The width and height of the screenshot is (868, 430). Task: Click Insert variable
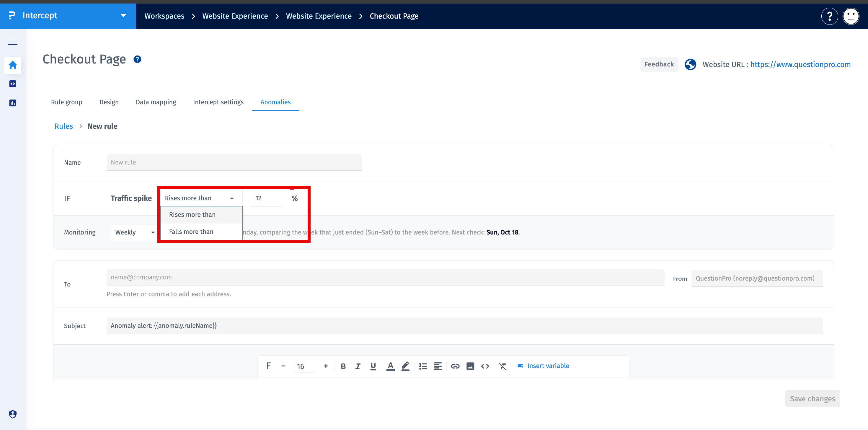[x=543, y=366]
